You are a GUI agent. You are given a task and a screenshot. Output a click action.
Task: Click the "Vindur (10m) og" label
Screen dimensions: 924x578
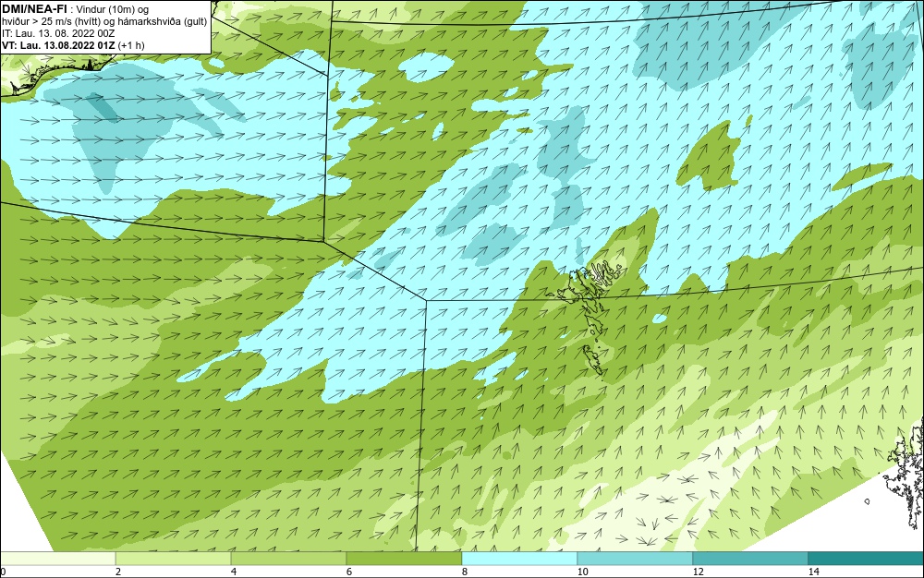[113, 9]
